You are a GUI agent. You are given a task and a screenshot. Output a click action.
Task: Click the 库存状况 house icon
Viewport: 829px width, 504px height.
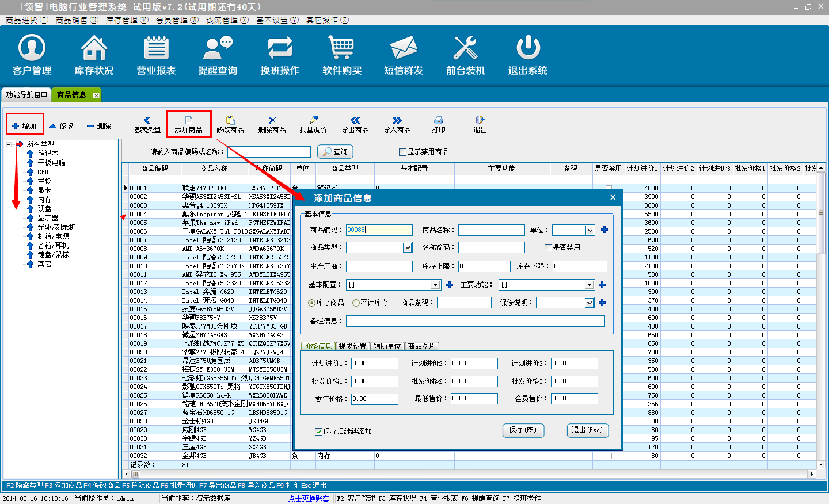tap(94, 48)
